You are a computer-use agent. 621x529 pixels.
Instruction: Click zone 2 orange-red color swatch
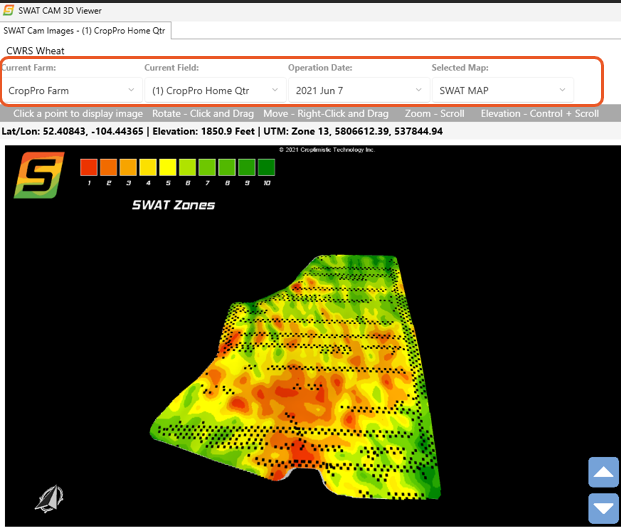coord(109,167)
